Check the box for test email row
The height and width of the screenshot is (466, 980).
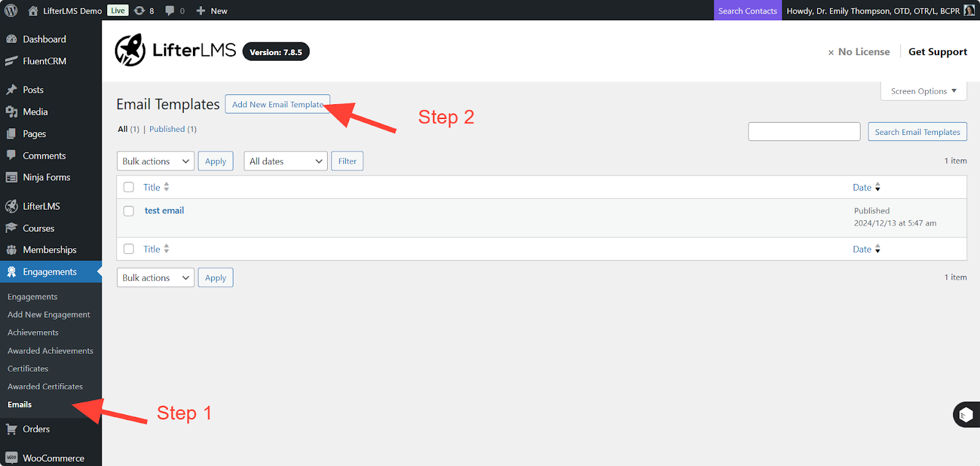click(x=129, y=211)
